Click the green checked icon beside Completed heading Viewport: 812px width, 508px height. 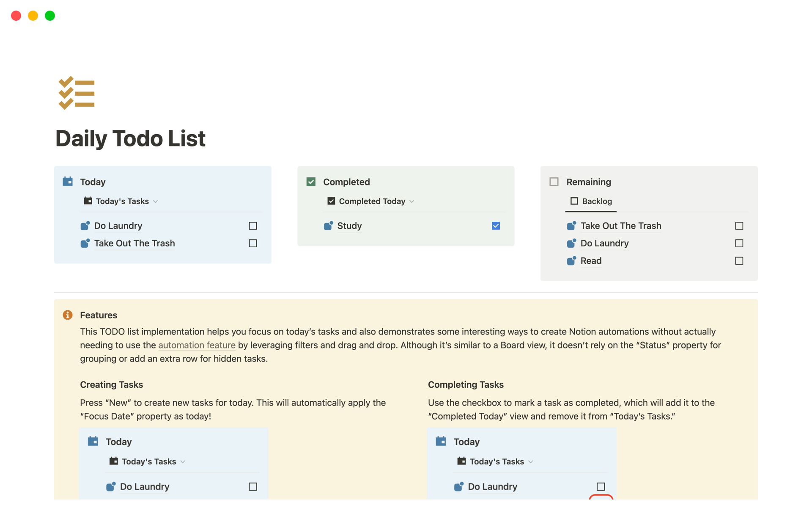point(311,182)
